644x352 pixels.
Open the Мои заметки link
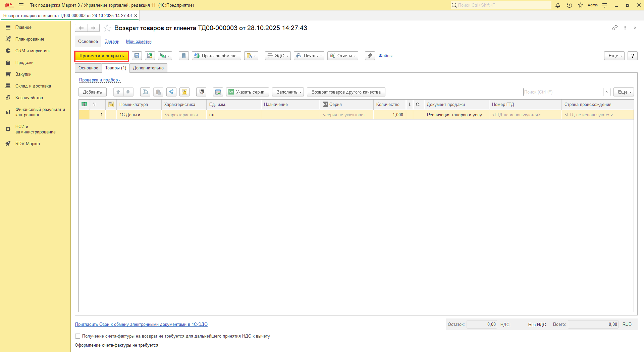139,41
